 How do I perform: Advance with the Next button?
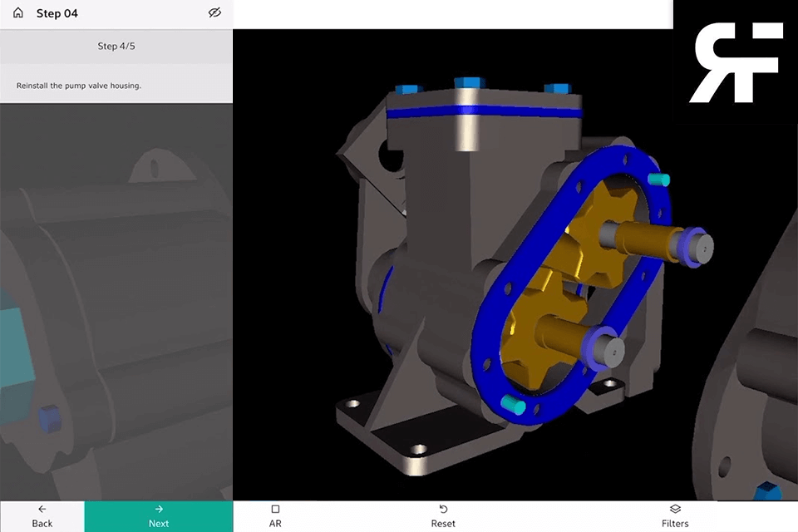pyautogui.click(x=159, y=516)
